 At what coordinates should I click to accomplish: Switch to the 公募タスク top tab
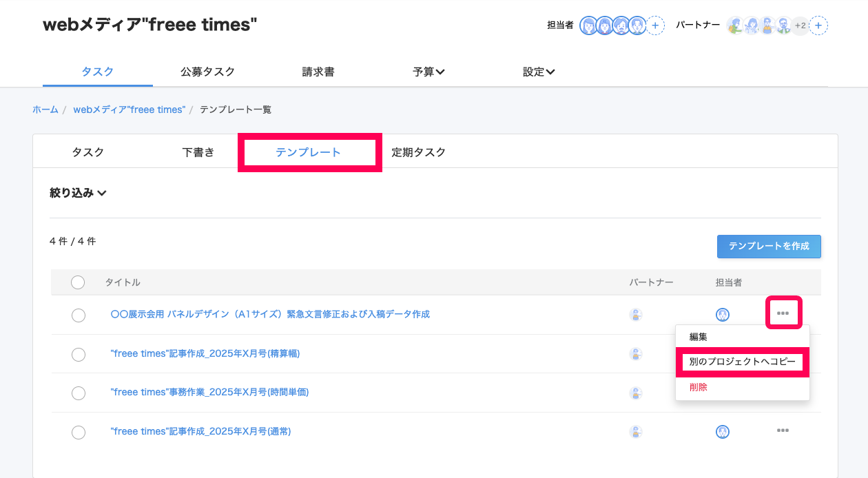tap(208, 72)
